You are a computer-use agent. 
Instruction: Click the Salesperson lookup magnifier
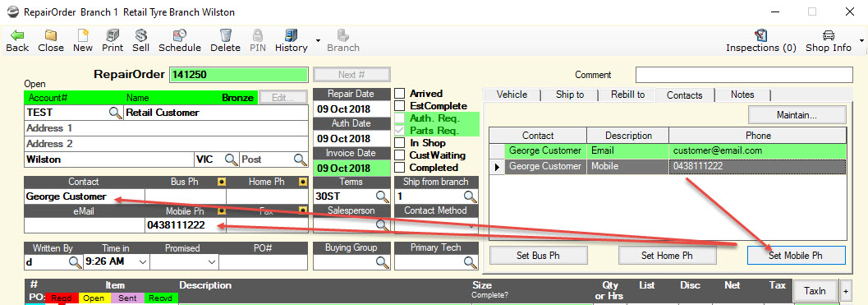(x=383, y=224)
